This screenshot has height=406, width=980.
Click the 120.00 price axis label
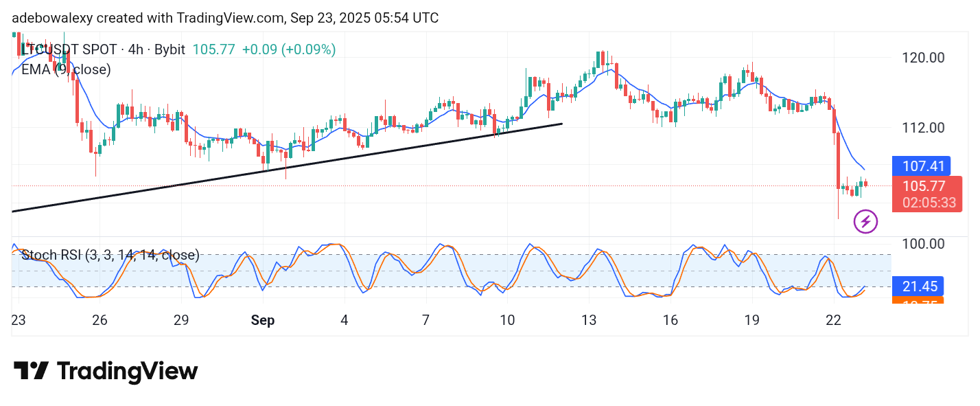click(x=924, y=58)
